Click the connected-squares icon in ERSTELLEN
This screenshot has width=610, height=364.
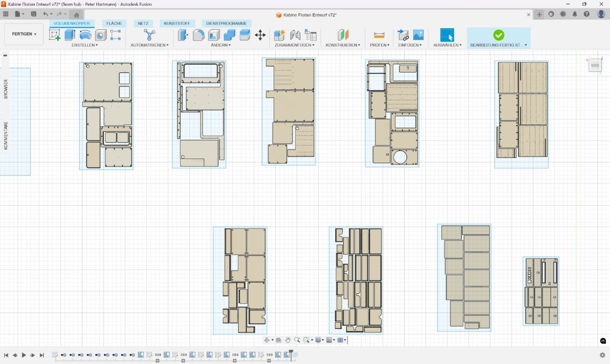115,35
